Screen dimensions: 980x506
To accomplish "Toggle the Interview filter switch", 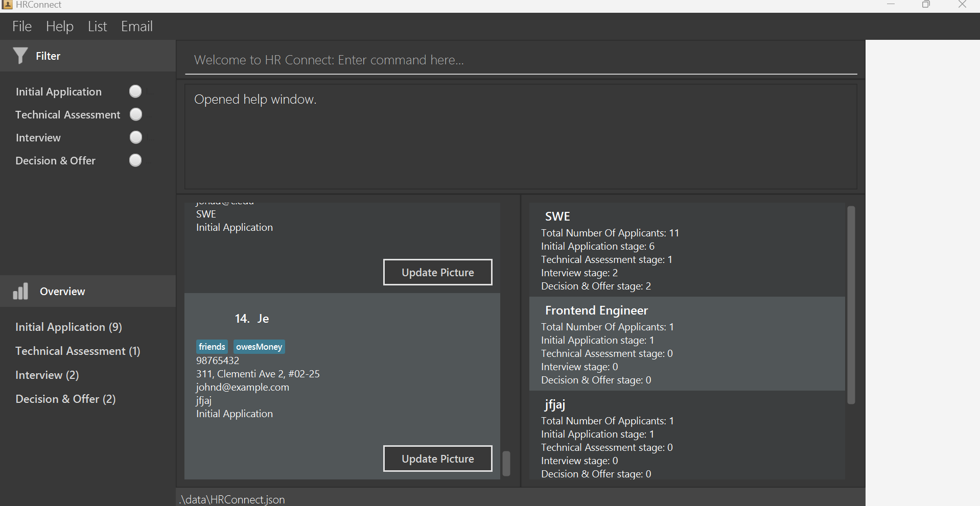I will coord(135,137).
